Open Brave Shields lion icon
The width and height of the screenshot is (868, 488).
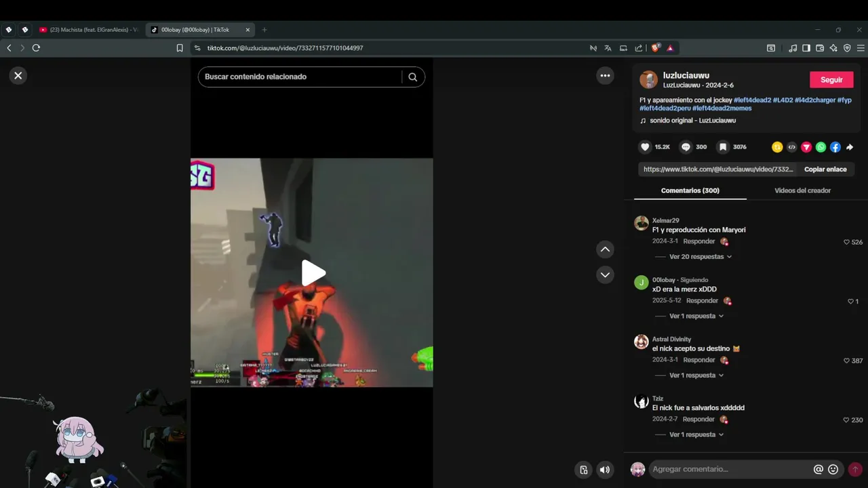(x=655, y=48)
